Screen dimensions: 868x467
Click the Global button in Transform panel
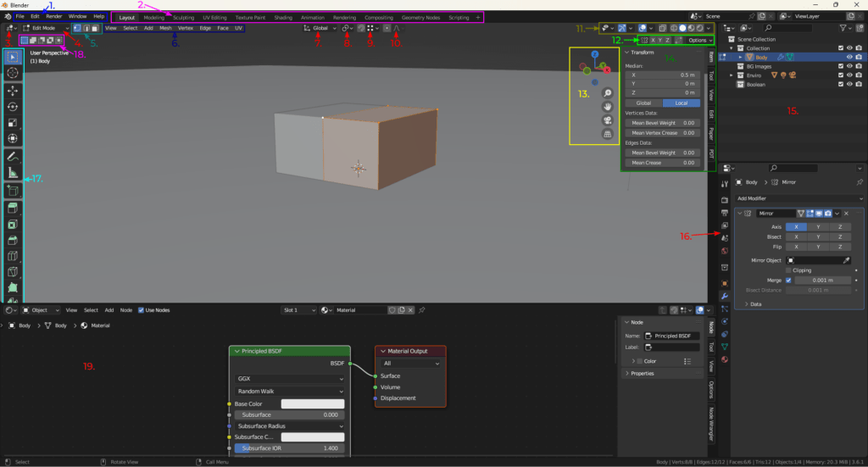(643, 103)
